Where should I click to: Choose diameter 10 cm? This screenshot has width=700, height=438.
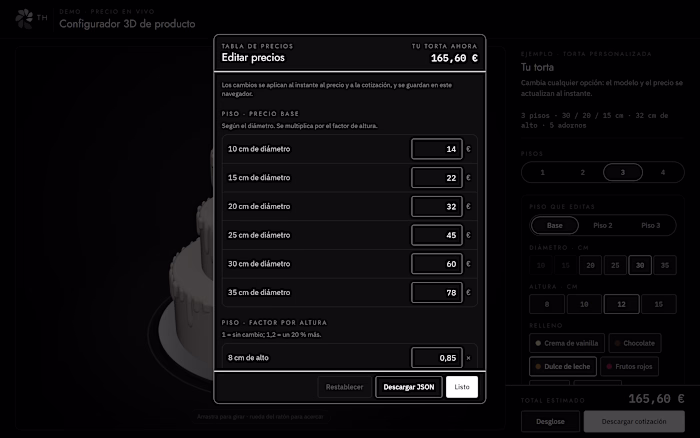coord(541,265)
